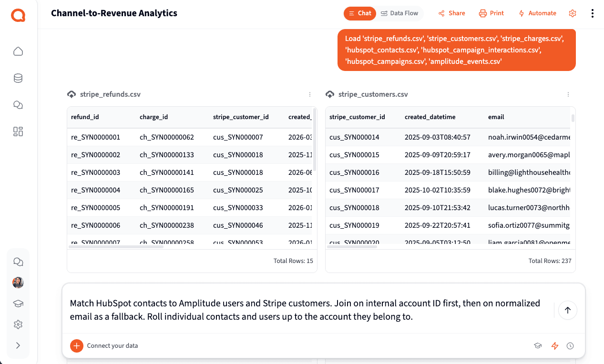The image size is (604, 364).
Task: Open the dashboard layout icon in sidebar
Action: click(x=18, y=131)
